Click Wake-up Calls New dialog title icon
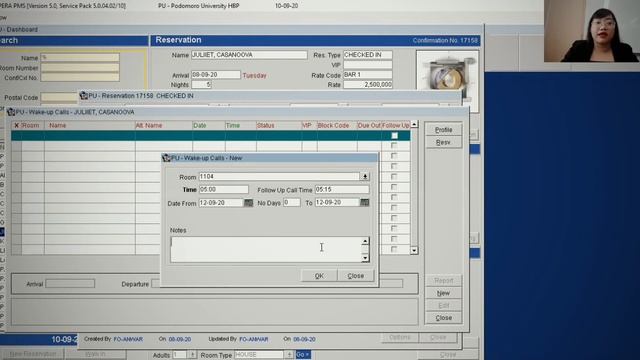Screen dimensions: 640x360 tap(166, 158)
